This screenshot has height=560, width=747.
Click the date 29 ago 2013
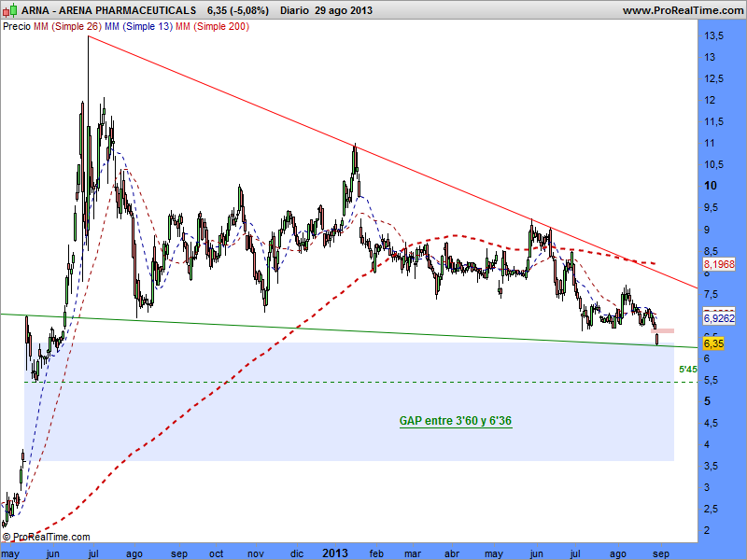tap(344, 10)
